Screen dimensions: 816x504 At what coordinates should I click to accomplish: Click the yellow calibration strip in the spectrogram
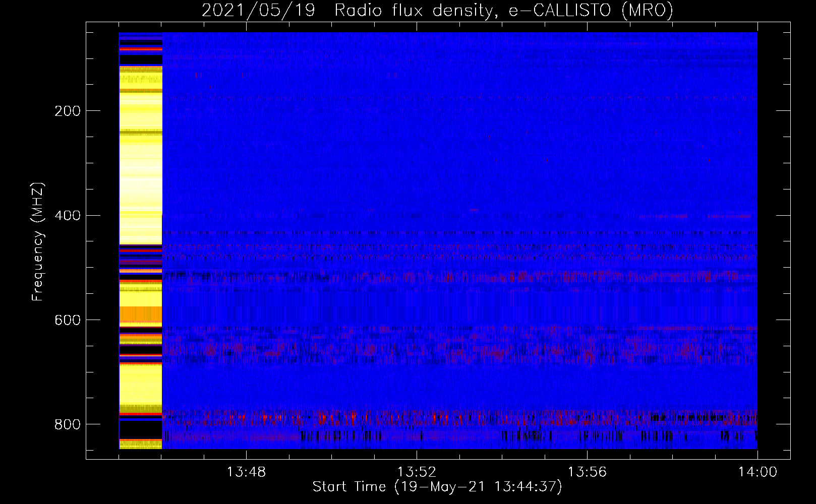(141, 240)
